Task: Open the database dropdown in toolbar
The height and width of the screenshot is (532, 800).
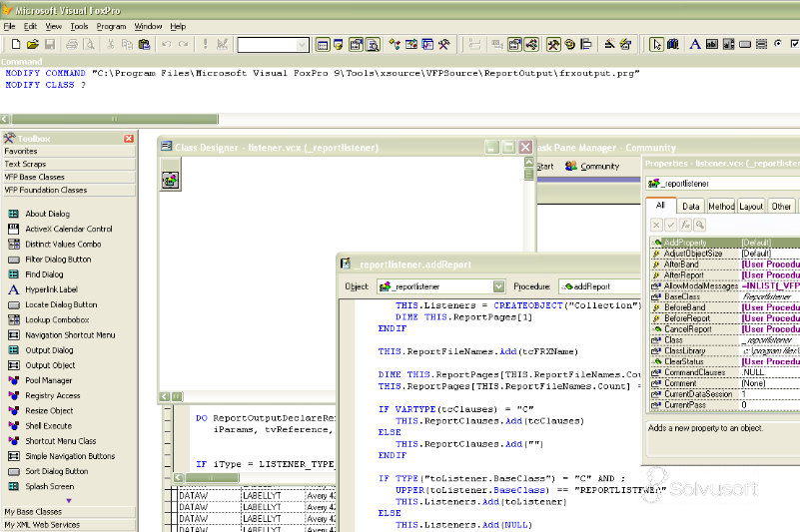Action: point(302,45)
